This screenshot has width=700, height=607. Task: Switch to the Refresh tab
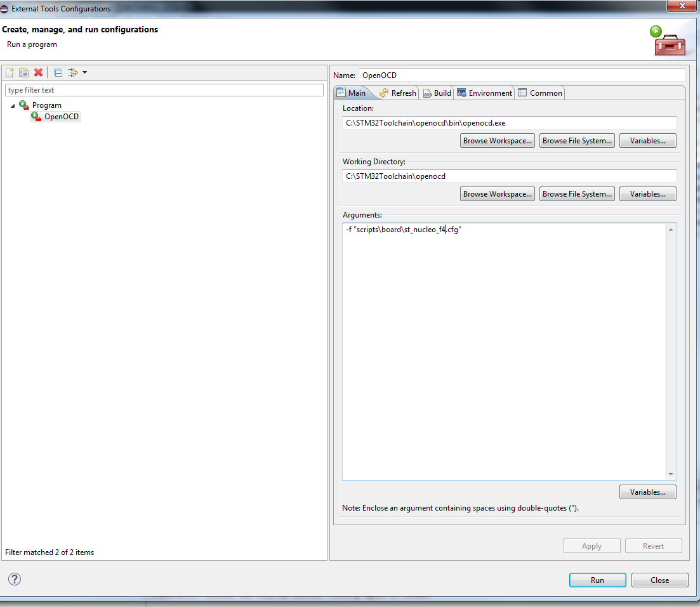pos(398,93)
